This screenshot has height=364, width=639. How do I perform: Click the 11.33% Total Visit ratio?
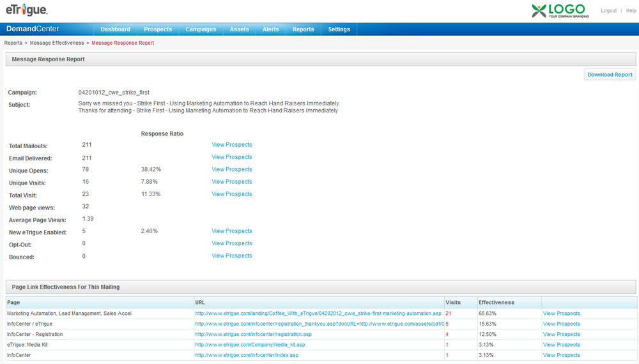point(151,194)
